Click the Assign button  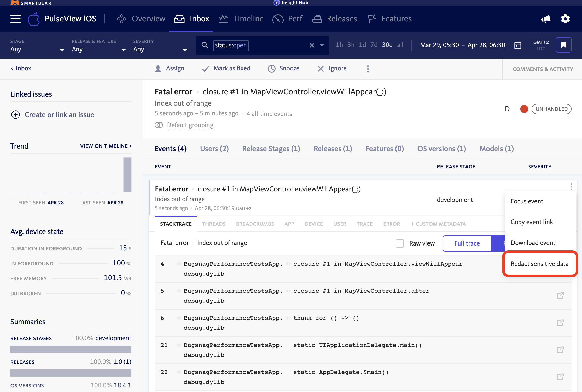(x=170, y=68)
